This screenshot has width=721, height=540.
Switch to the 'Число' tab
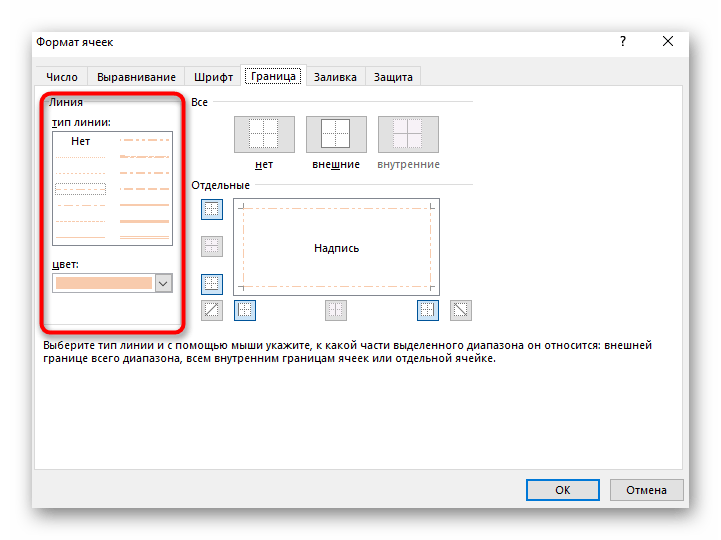[x=62, y=77]
